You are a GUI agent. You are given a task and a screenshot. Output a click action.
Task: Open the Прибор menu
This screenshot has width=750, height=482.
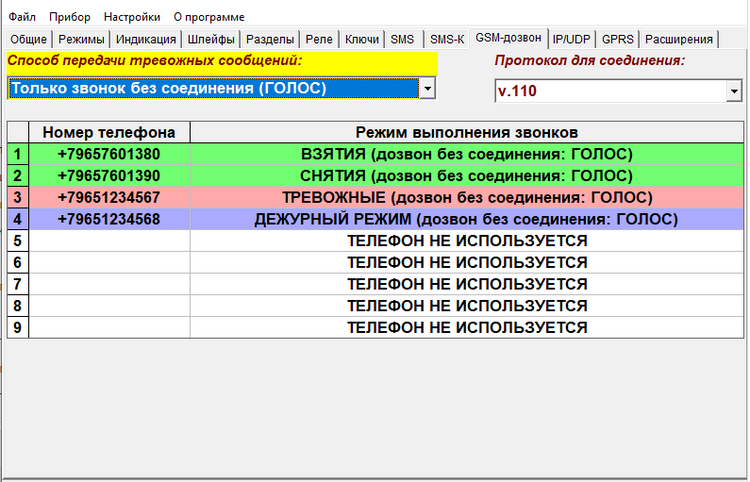[x=70, y=17]
